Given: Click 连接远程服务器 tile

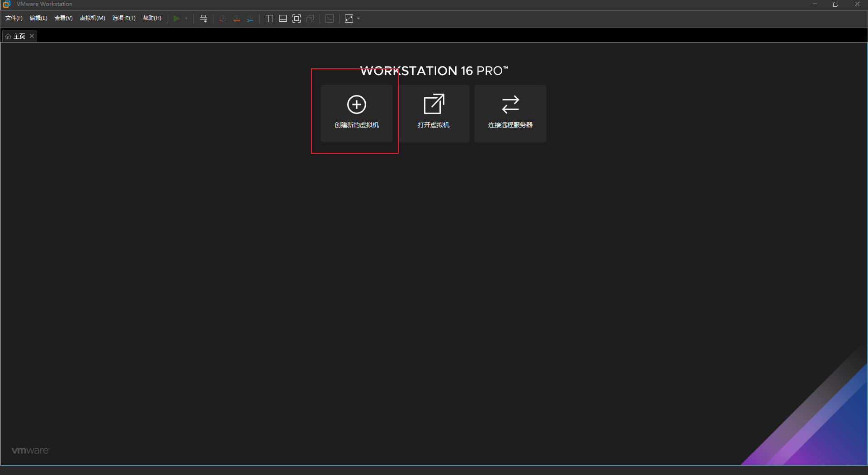Looking at the screenshot, I should pyautogui.click(x=510, y=114).
